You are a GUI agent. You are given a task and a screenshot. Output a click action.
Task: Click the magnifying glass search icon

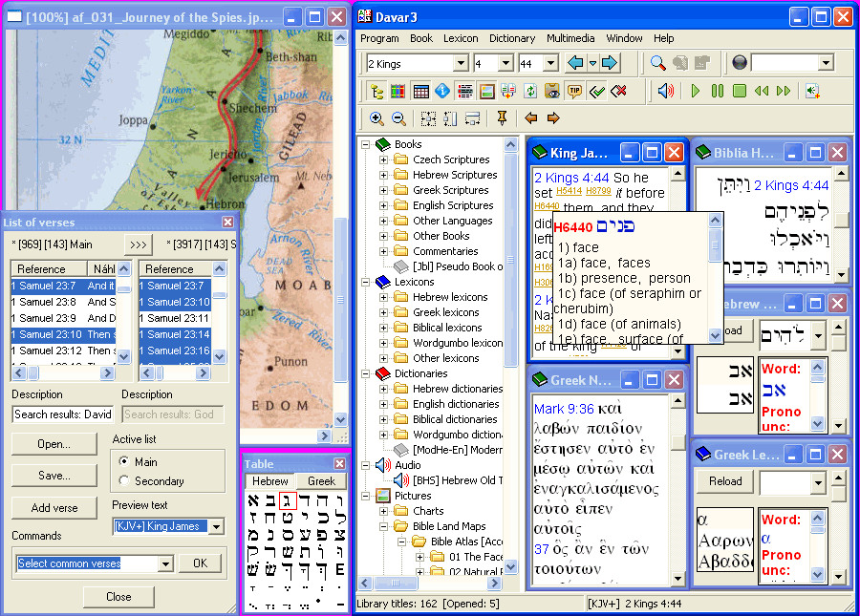657,63
